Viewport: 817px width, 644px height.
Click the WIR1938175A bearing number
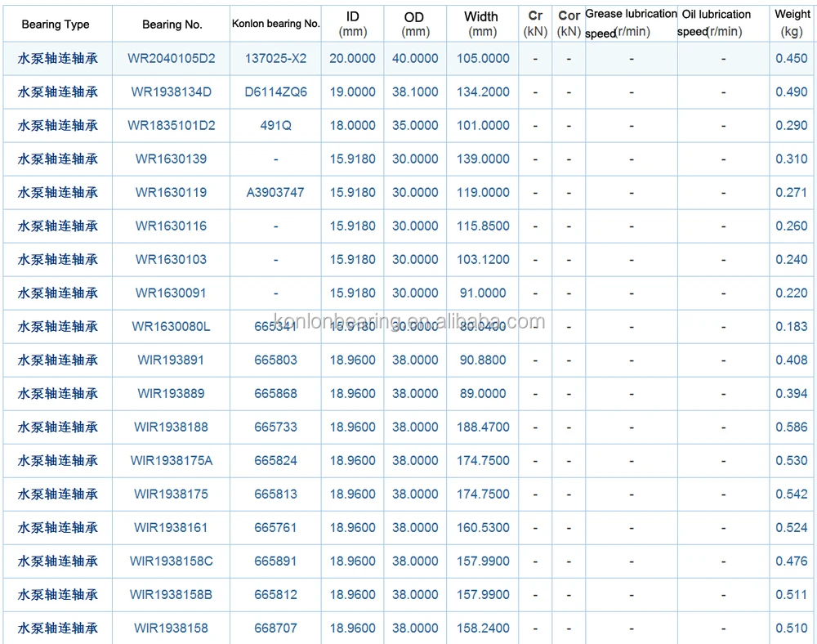172,461
